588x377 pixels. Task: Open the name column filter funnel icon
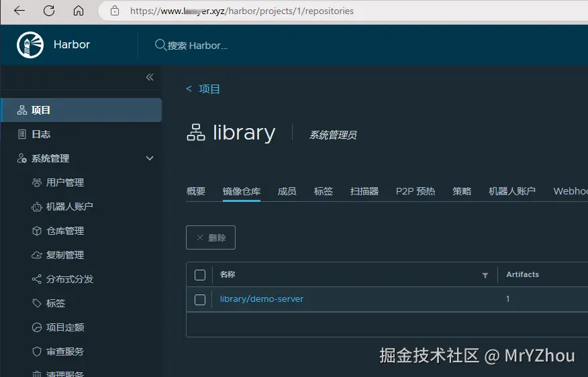click(485, 276)
